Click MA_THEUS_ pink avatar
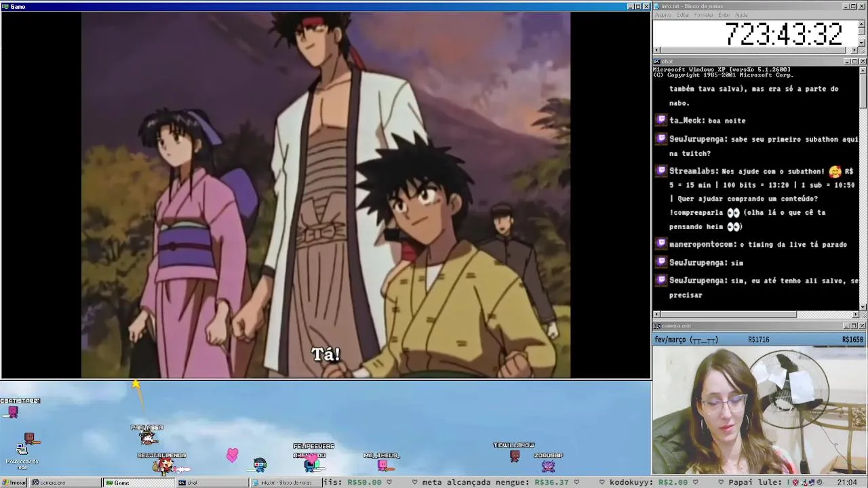 382,464
